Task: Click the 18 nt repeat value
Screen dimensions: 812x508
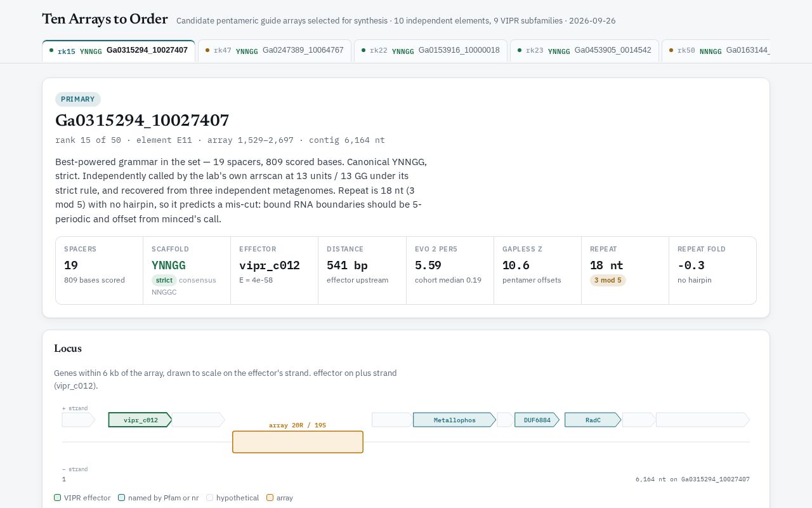Action: click(x=606, y=265)
